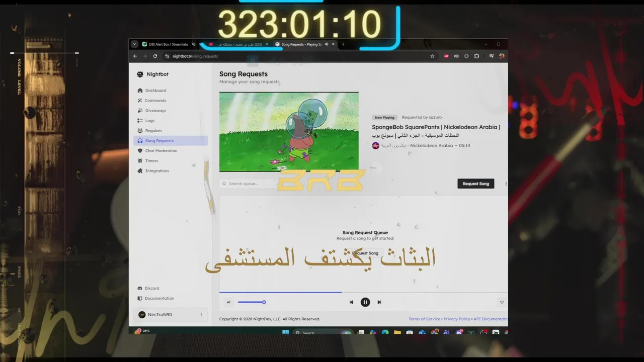Viewport: 644px width, 362px height.
Task: Open the SpongeBob SquarePants Nickelodeon Arabia title
Action: [436, 131]
